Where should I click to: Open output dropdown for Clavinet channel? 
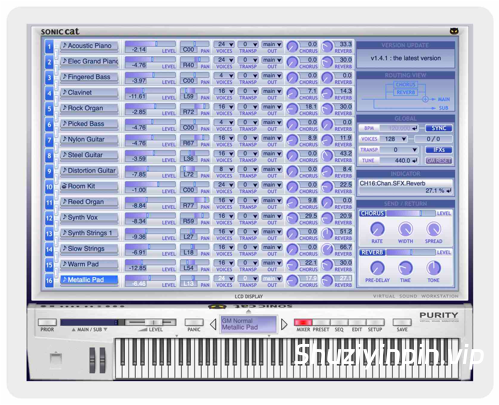272,91
